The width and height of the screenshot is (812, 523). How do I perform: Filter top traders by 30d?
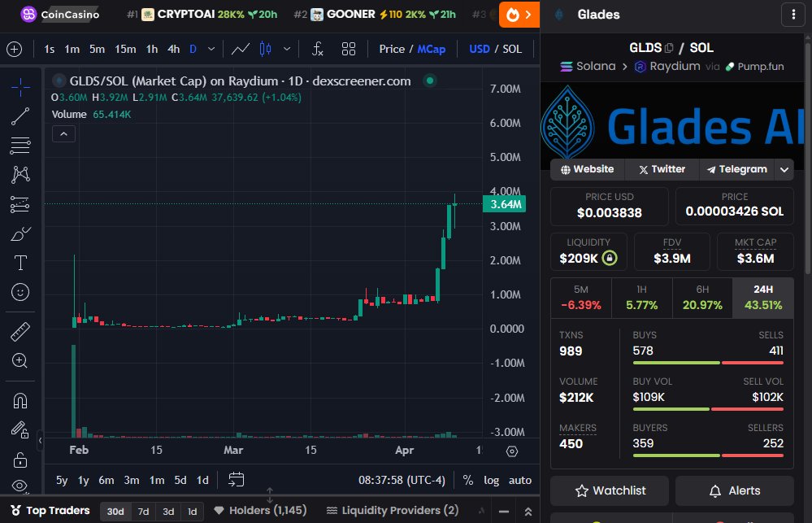(115, 512)
